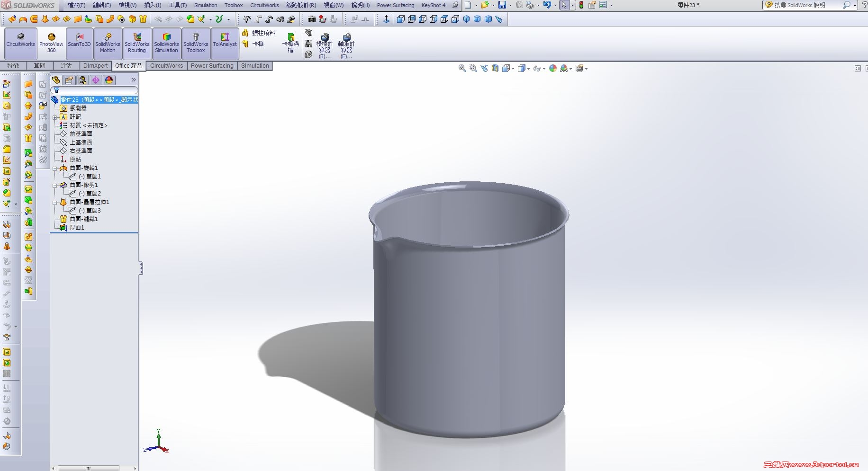Toggle the SolidWorks Routing add-in
Viewport: 868px width, 471px height.
click(137, 43)
